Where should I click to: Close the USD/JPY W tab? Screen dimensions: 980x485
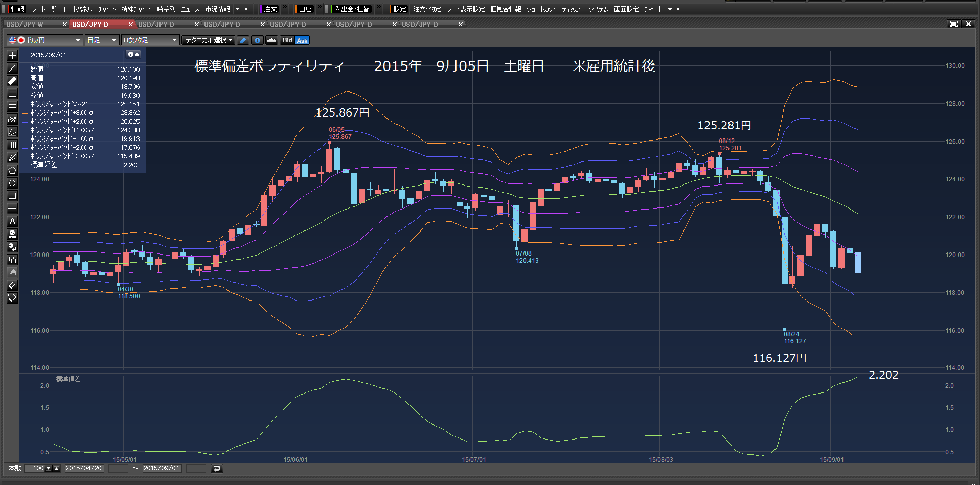click(65, 24)
